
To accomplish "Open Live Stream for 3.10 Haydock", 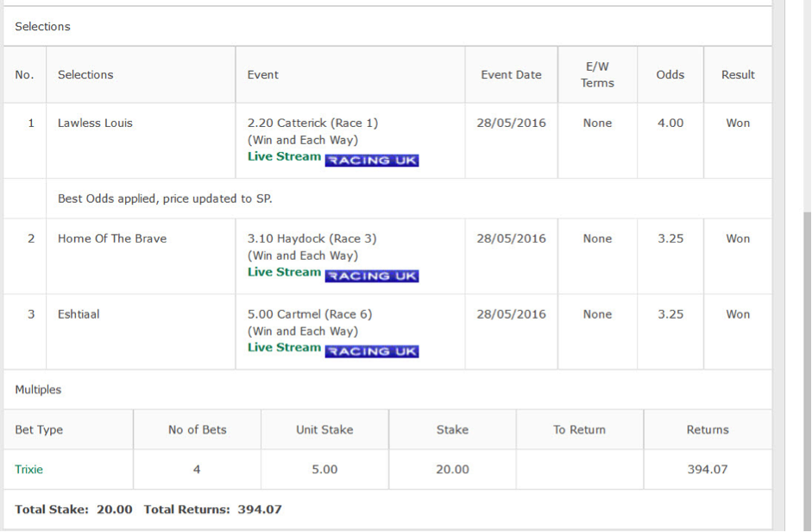I will click(x=284, y=272).
